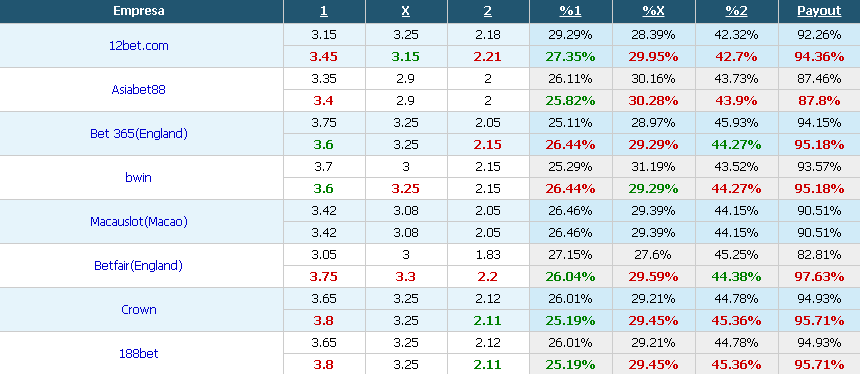Image resolution: width=860 pixels, height=374 pixels.
Task: Click 12bet.com's 3.45 home odds cell
Action: (324, 56)
